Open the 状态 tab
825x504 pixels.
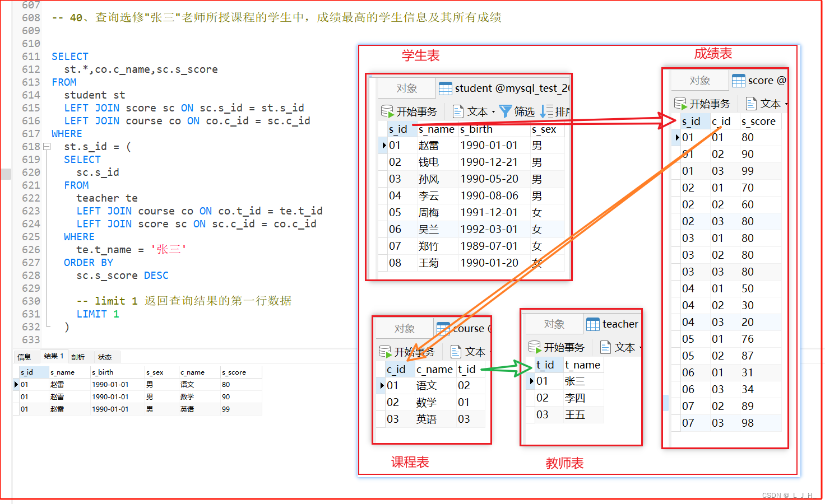(105, 357)
